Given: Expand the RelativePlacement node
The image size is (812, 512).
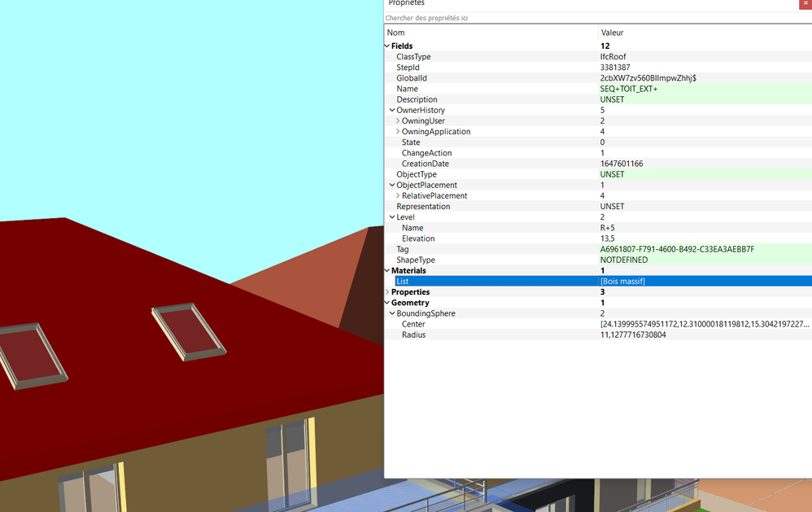Looking at the screenshot, I should click(x=398, y=196).
